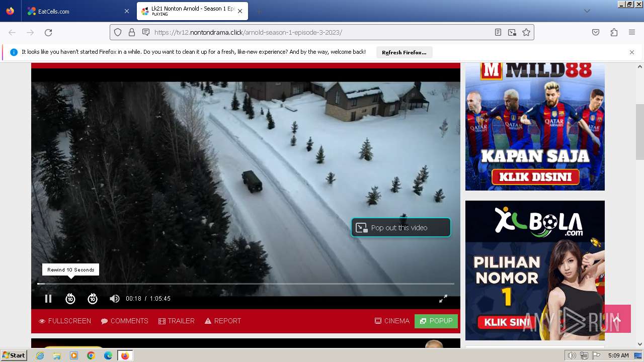Open Action Center flag icon
Screen dimensions: 644x362
pyautogui.click(x=596, y=355)
